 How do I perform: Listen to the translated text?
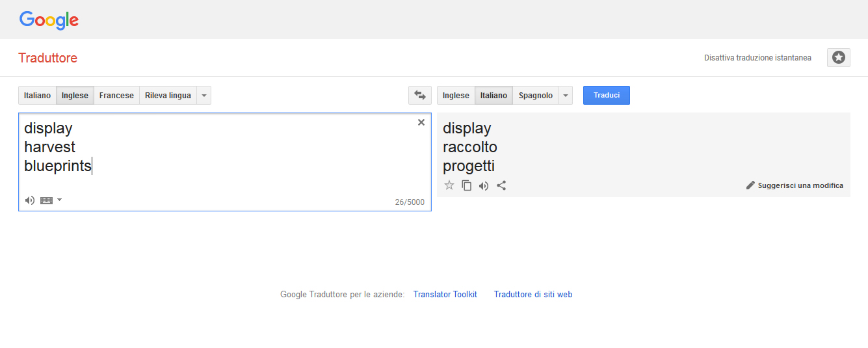pos(484,185)
